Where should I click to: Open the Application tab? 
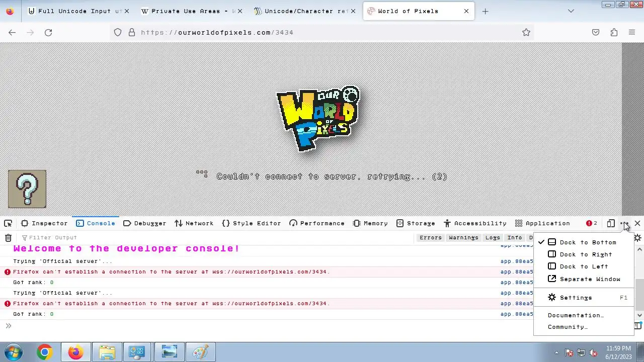click(542, 223)
